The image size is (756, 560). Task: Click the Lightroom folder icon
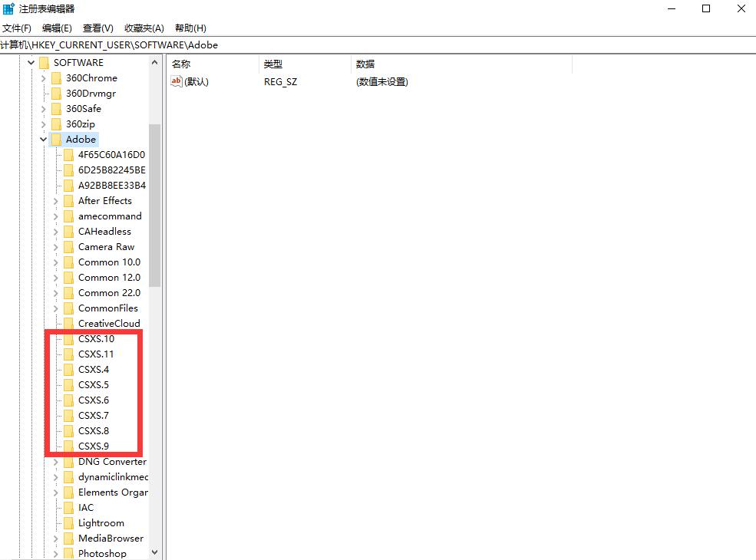tap(68, 522)
